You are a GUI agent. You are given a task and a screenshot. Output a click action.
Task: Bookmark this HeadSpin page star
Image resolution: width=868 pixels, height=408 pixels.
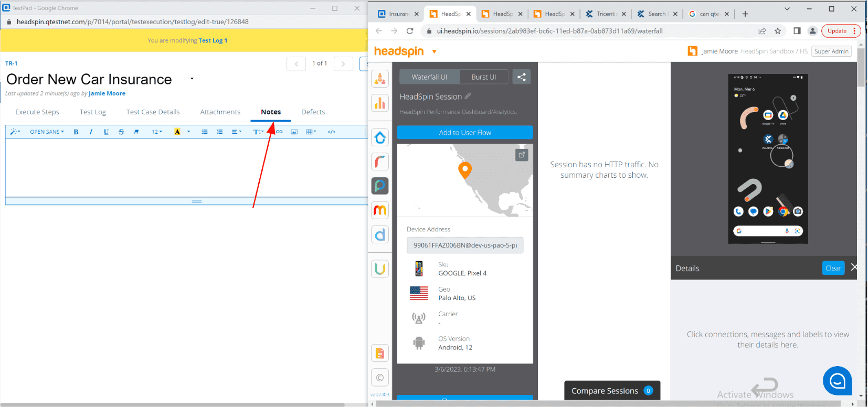pos(778,31)
